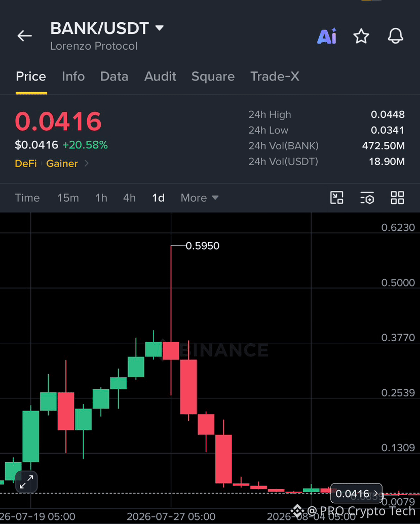Open the Trade-X tab
Viewport: 420px width, 524px height.
tap(275, 76)
